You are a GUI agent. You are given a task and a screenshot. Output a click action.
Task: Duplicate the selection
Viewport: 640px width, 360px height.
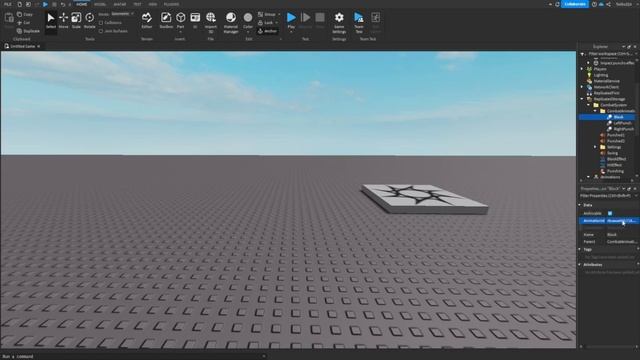click(28, 31)
